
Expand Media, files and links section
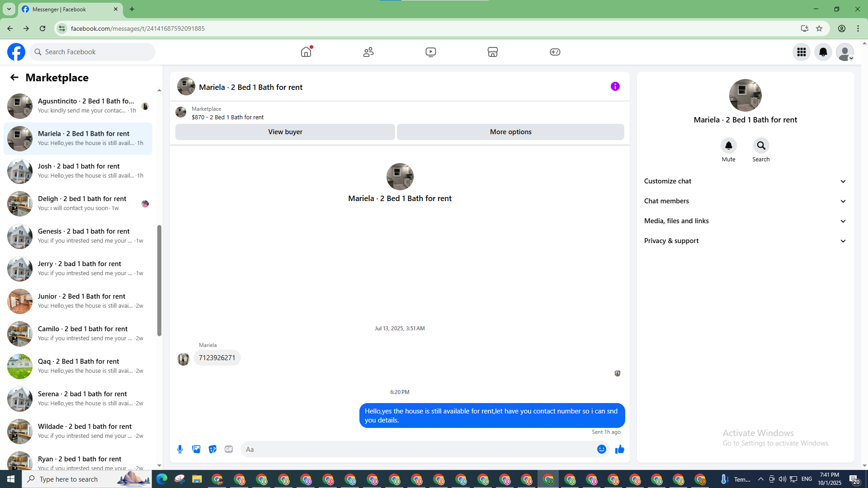pyautogui.click(x=745, y=221)
